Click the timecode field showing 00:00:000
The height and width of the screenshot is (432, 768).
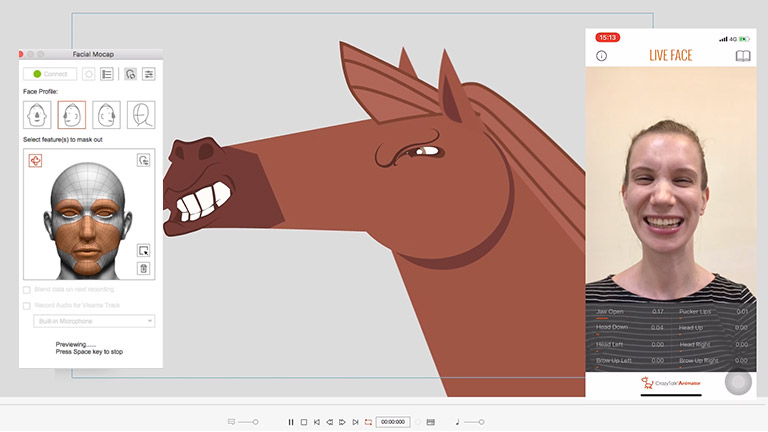pos(392,422)
